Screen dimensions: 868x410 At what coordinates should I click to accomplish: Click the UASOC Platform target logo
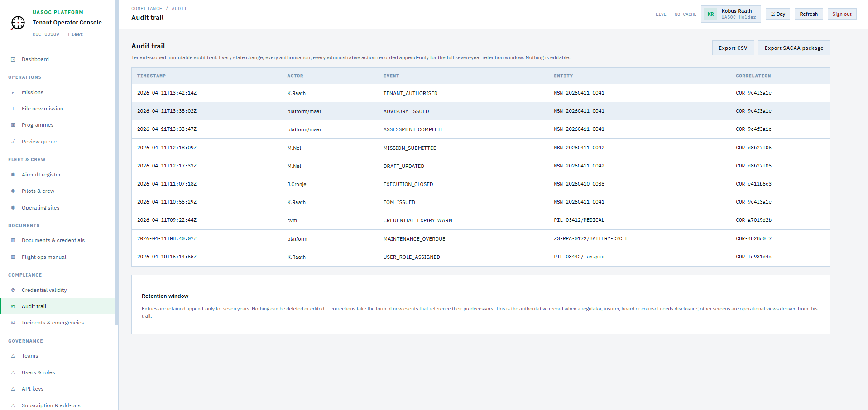(x=17, y=22)
